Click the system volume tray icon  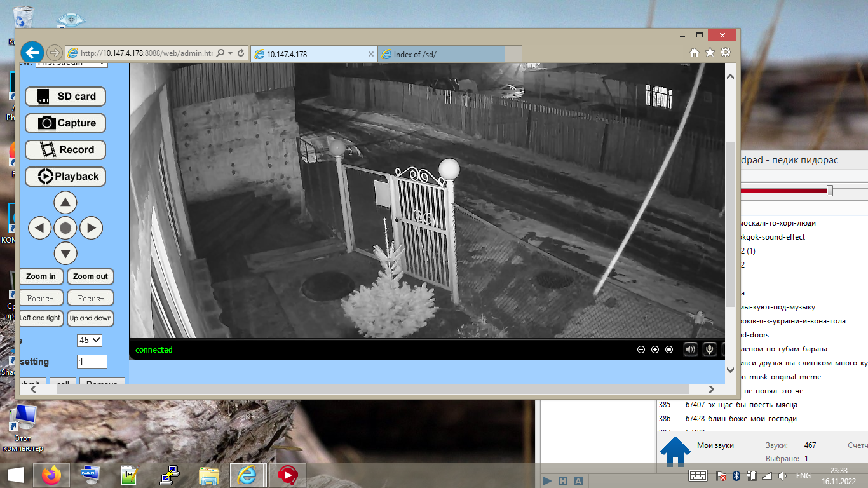(783, 476)
